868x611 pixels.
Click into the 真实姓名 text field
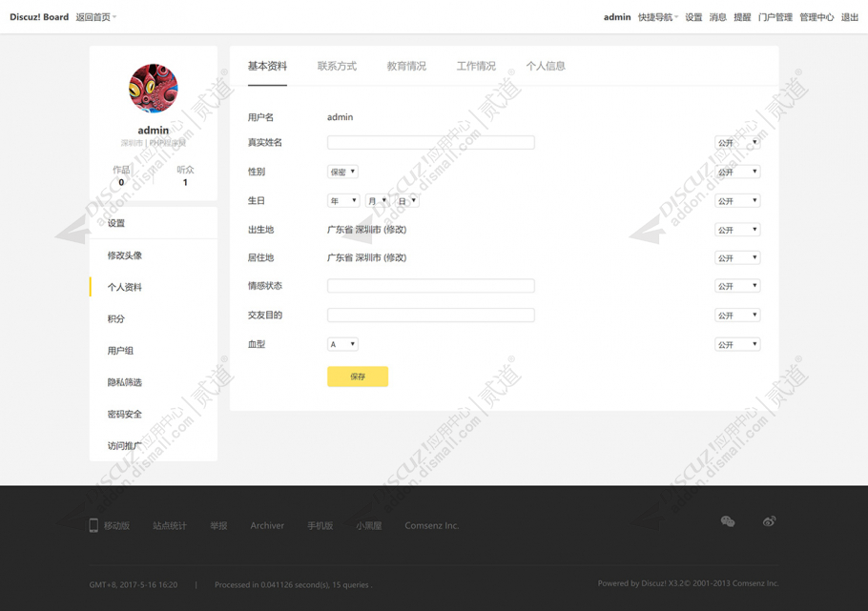(x=430, y=143)
